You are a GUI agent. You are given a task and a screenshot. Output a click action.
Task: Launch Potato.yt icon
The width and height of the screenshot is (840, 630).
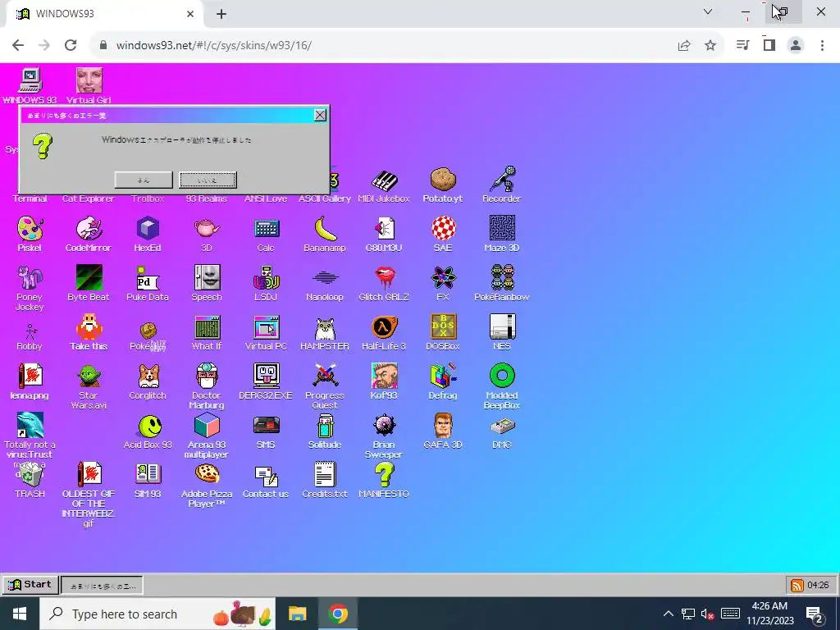(444, 180)
